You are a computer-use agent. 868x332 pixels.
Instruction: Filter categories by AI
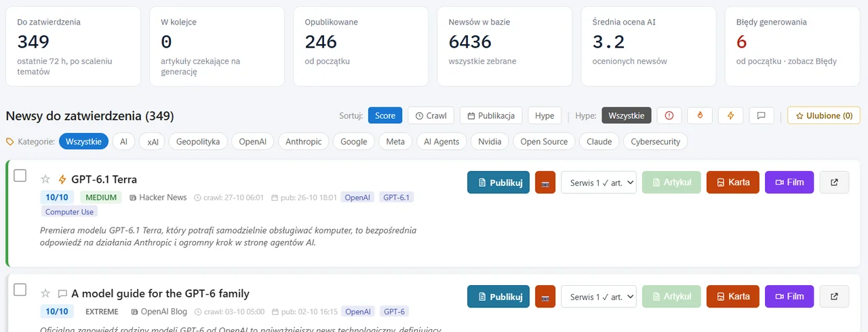pos(123,142)
